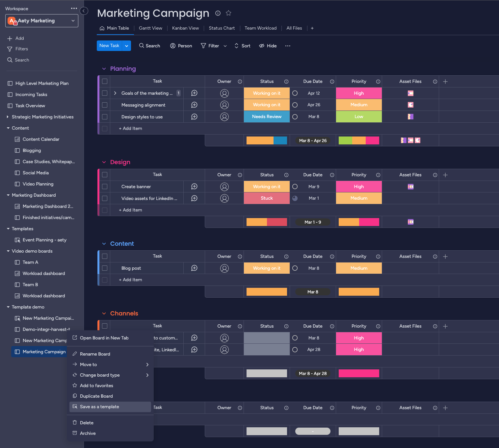
Task: Add column in Design group with plus
Action: coord(445,175)
